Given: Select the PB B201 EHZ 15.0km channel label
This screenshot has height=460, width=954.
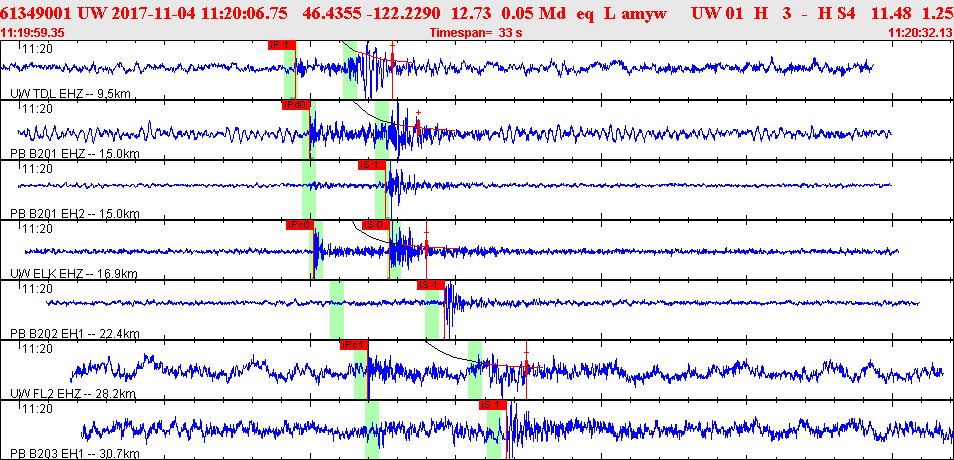Looking at the screenshot, I should pos(74,154).
